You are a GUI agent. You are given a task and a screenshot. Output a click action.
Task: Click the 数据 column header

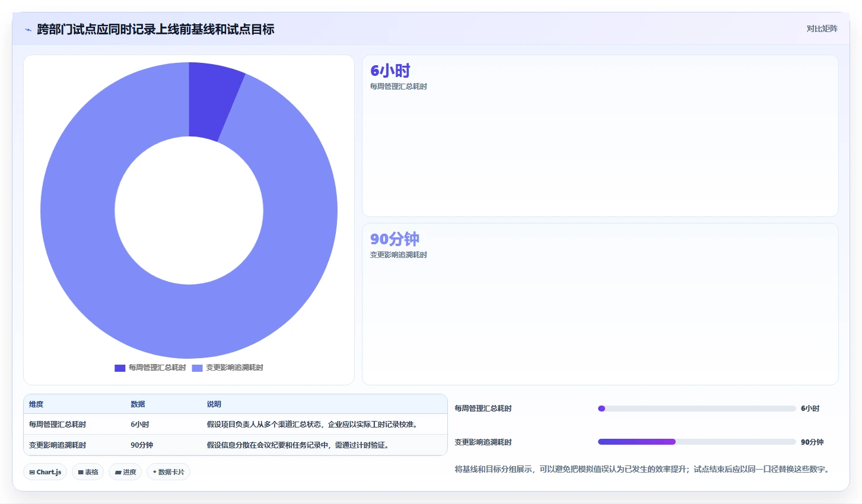(x=138, y=404)
